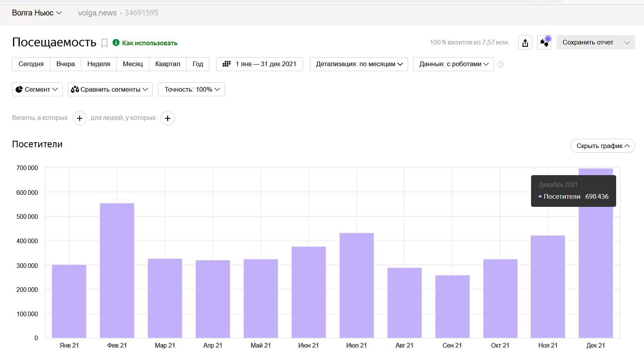Screen dimensions: 644x358
Task: Open the 1 янв — 31 дек 2021 date picker
Action: [x=260, y=64]
